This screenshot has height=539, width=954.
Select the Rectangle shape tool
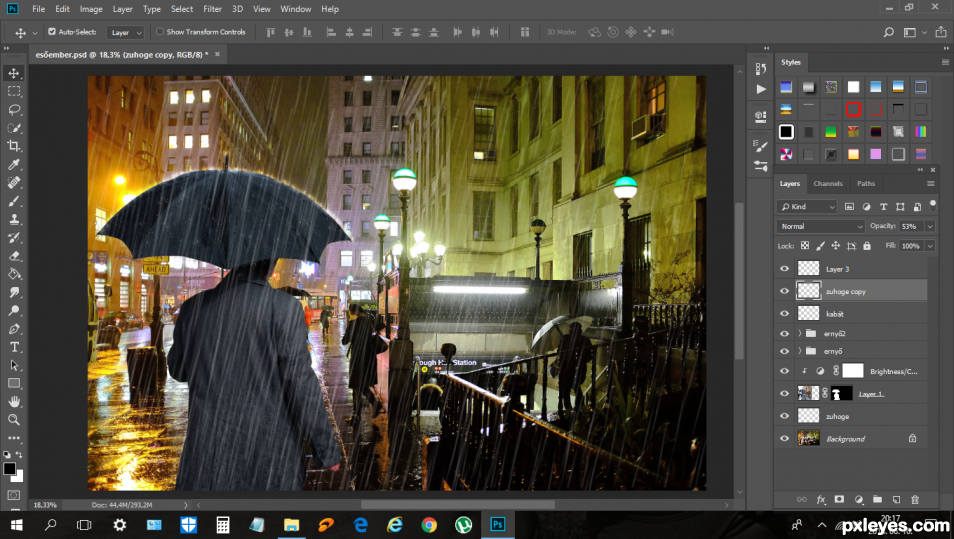coord(14,383)
